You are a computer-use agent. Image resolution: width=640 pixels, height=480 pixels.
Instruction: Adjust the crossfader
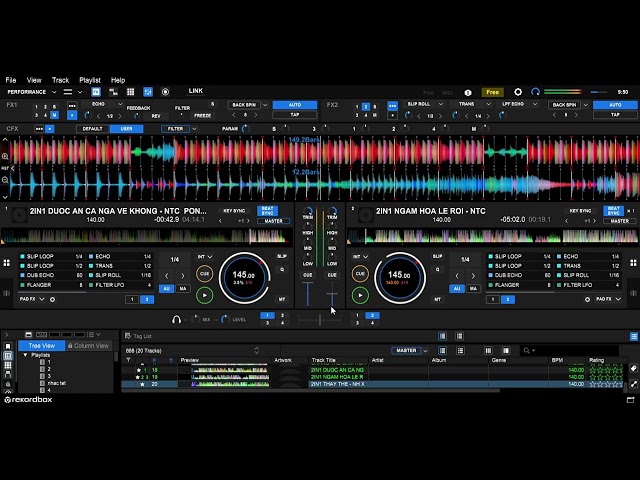pos(320,320)
